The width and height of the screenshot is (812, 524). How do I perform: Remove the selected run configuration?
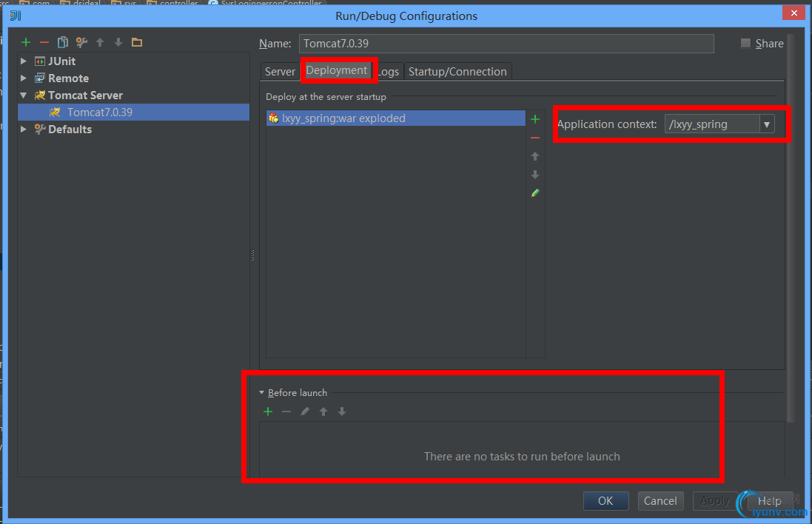click(44, 42)
